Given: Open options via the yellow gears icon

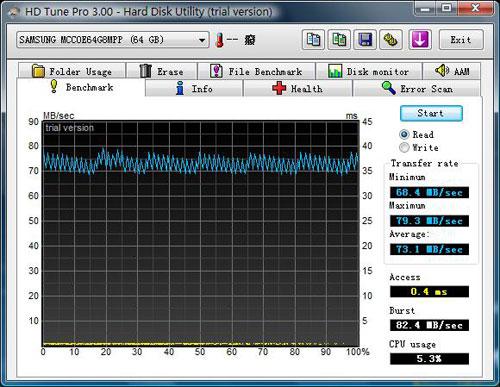Looking at the screenshot, I should 391,40.
